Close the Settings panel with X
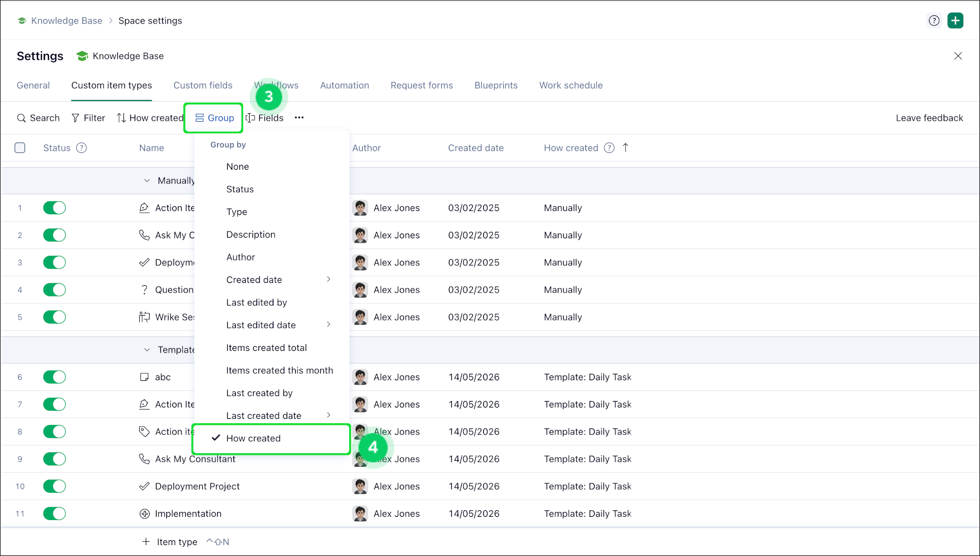The height and width of the screenshot is (556, 980). (x=958, y=56)
